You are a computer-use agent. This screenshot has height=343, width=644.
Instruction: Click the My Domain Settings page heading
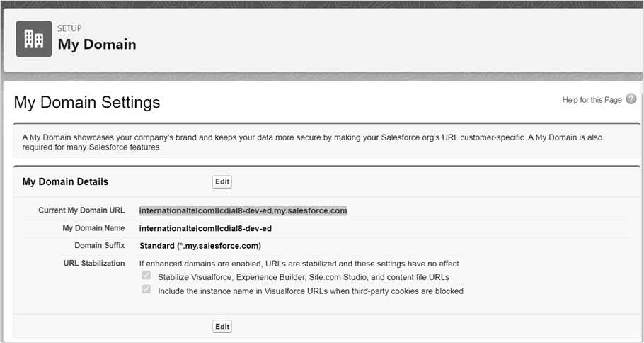point(87,103)
